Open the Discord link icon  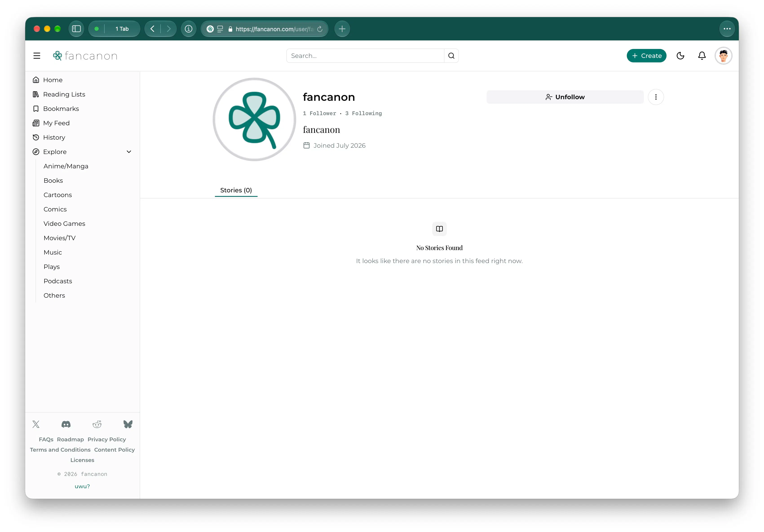pyautogui.click(x=66, y=424)
